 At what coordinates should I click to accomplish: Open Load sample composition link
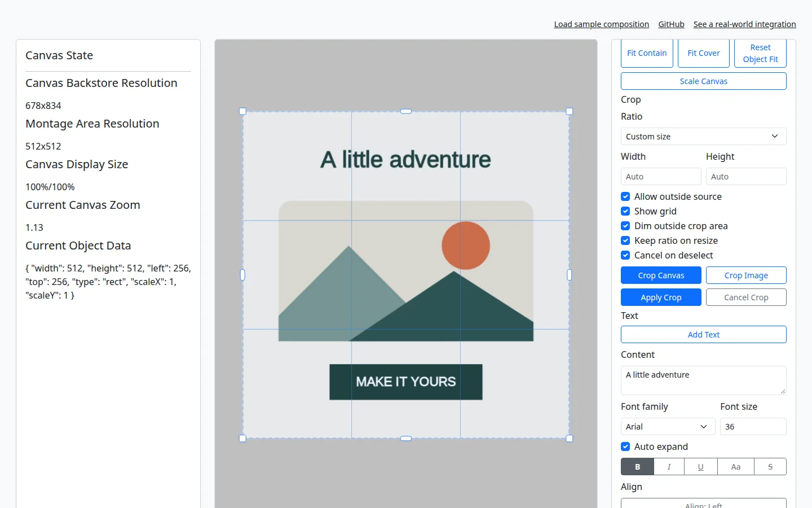[x=601, y=24]
